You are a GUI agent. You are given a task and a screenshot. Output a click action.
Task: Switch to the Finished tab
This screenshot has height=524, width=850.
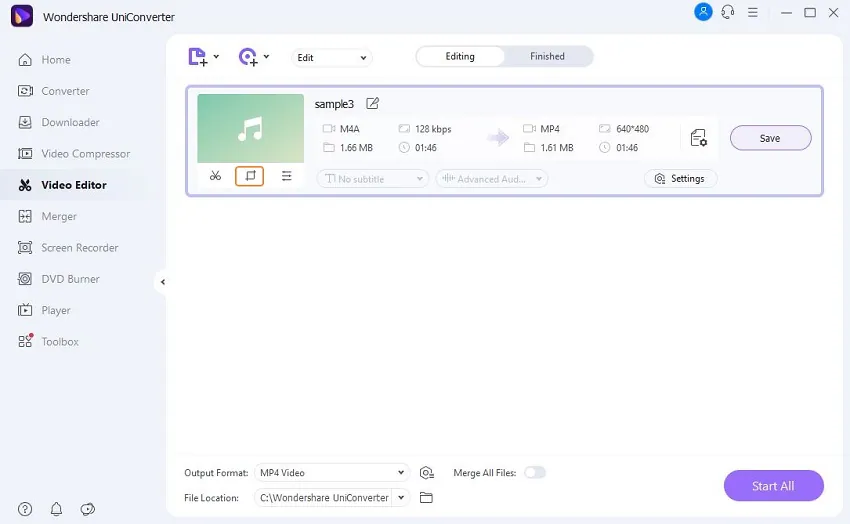click(547, 56)
